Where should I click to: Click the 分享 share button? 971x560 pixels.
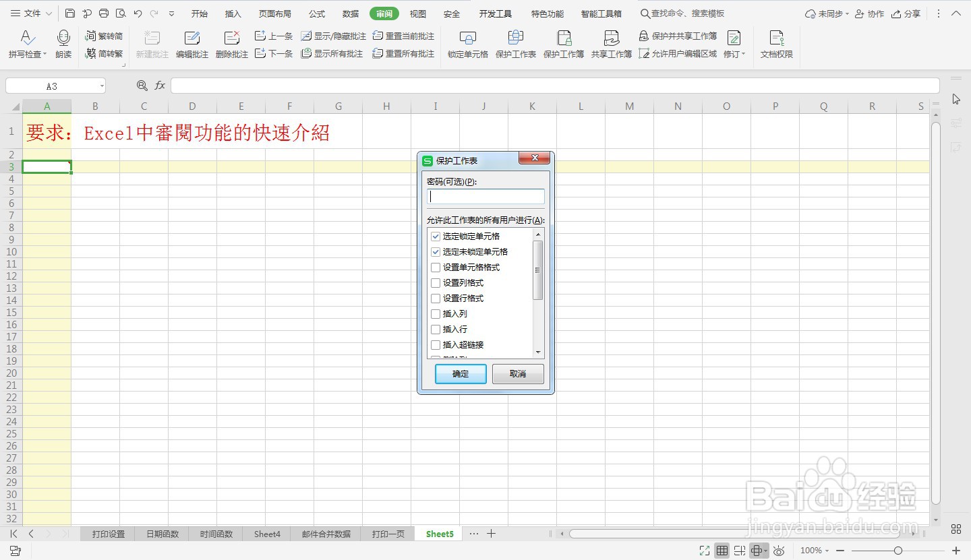pyautogui.click(x=906, y=13)
